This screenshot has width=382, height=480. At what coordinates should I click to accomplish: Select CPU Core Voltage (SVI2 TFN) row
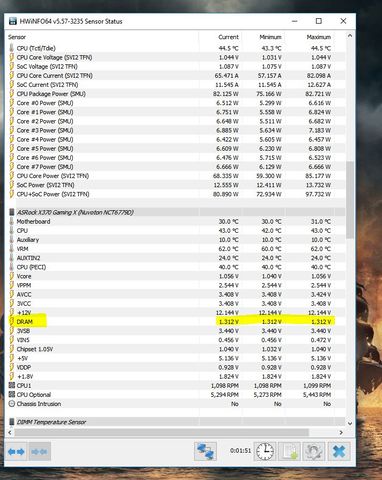pos(176,57)
